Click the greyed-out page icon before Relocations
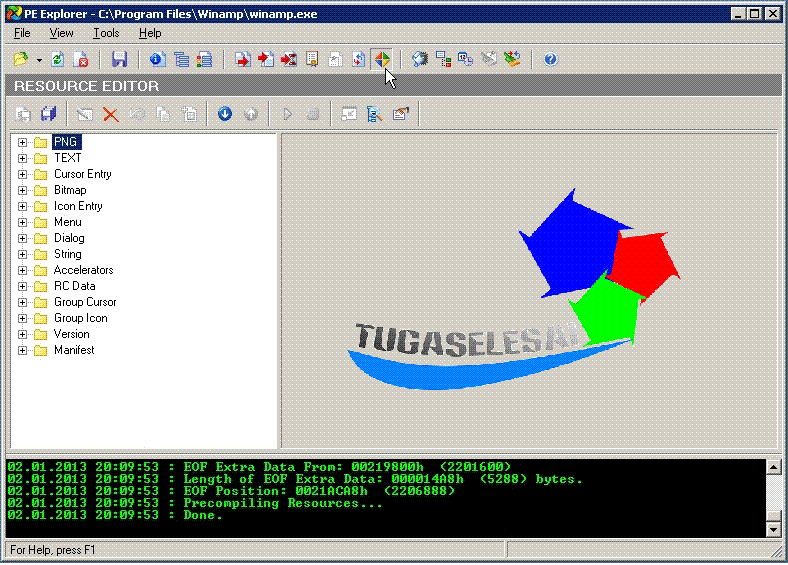 [335, 59]
